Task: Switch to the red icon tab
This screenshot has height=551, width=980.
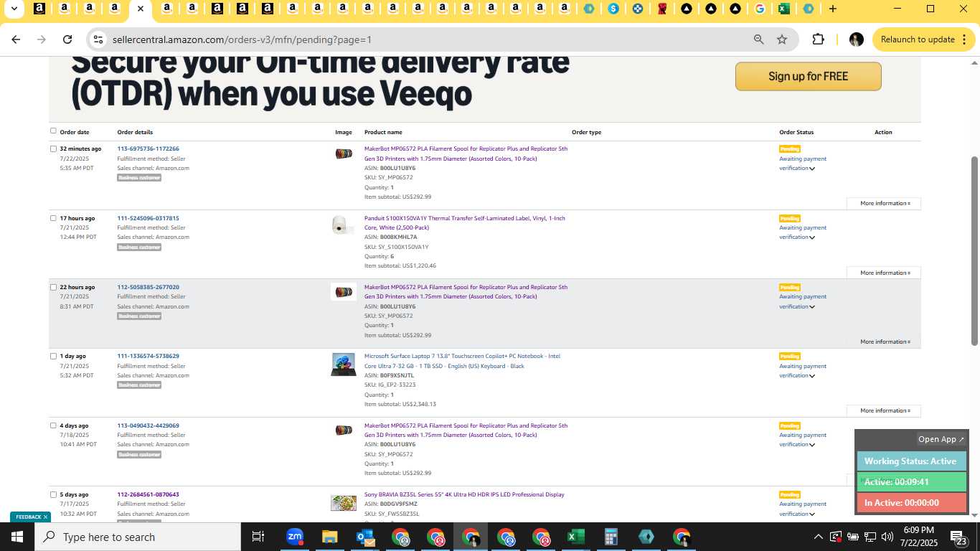Action: pos(662,9)
